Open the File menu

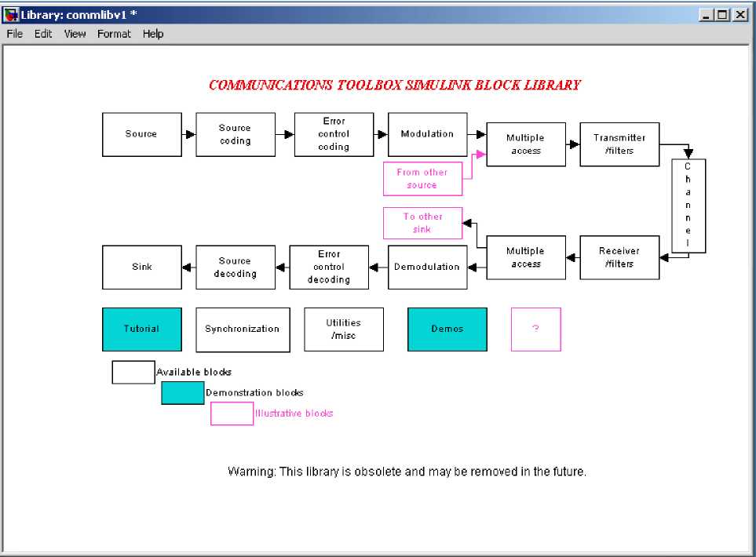pos(14,34)
